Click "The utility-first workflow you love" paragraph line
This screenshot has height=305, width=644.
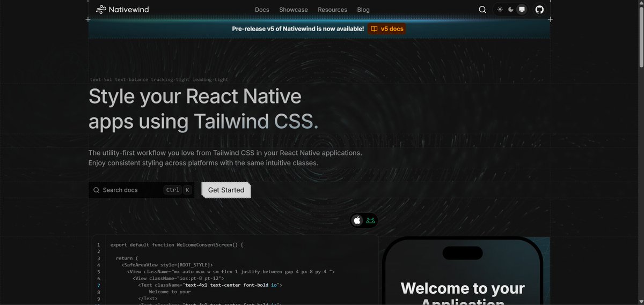click(x=225, y=153)
